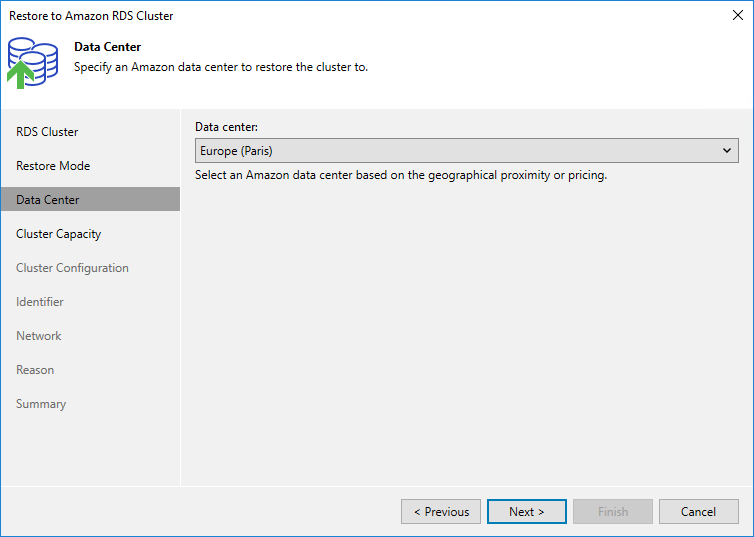Click the Finish button
754x537 pixels.
pos(613,512)
